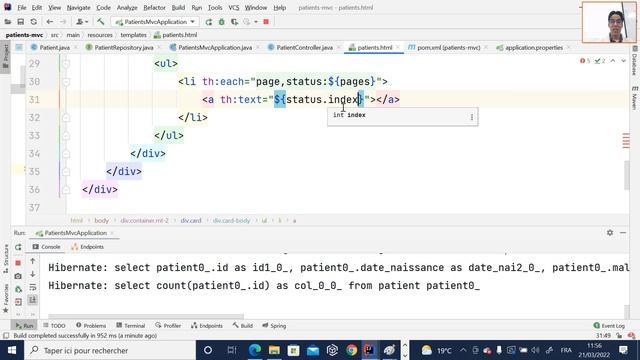This screenshot has width=640, height=360.
Task: Stop process in Run panel sidebar
Action: (x=18, y=262)
